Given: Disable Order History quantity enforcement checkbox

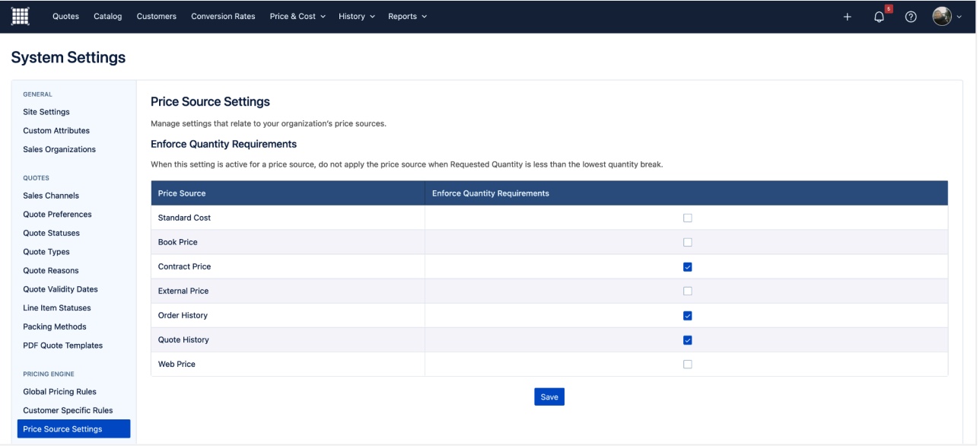Looking at the screenshot, I should click(x=688, y=316).
